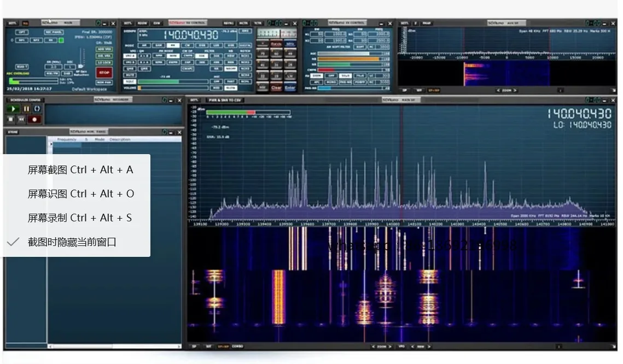Select 屏幕截图 Ctrl+Alt+A menu item
This screenshot has width=623, height=364.
80,170
